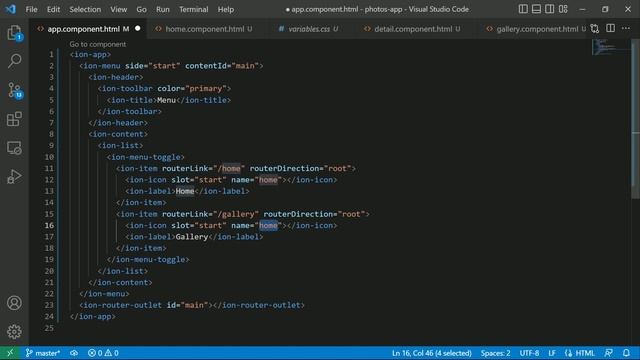Viewport: 640px width, 360px height.
Task: Open the Search view in the activity bar
Action: click(14, 61)
